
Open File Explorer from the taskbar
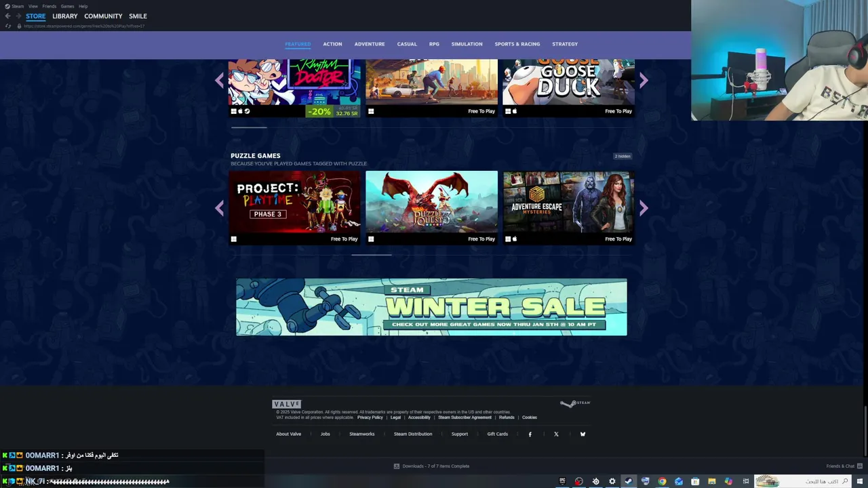point(711,481)
